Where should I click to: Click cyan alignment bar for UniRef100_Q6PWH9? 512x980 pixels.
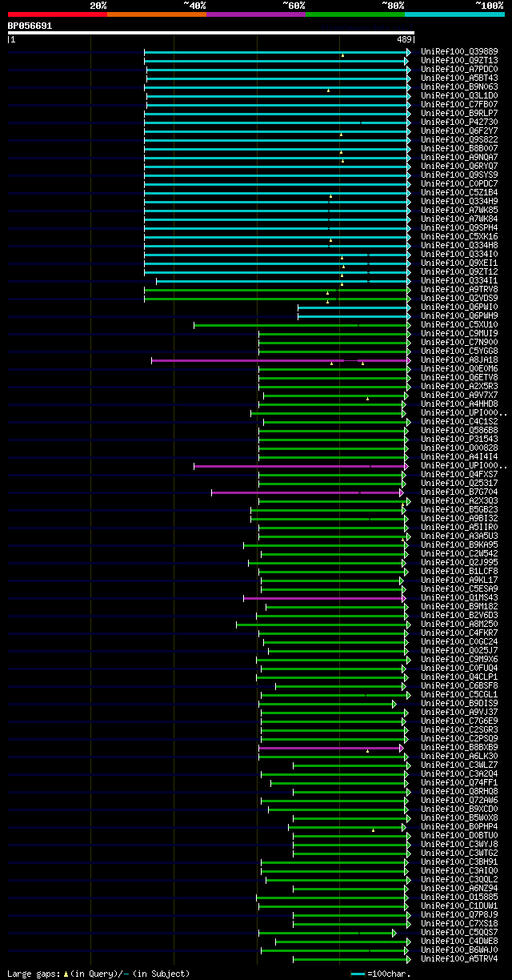[x=353, y=315]
